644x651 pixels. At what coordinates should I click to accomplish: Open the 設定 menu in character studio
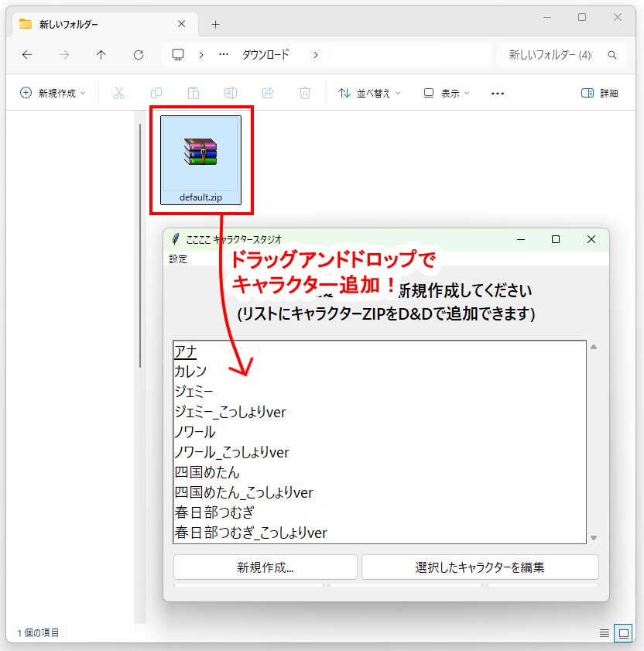[178, 259]
